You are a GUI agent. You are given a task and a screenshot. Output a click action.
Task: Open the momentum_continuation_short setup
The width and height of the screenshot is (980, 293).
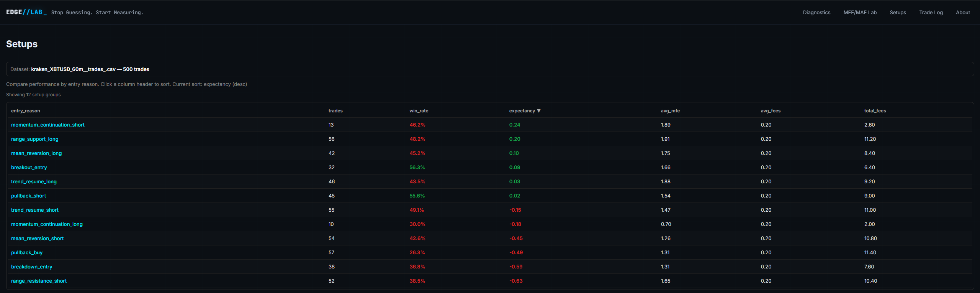47,125
